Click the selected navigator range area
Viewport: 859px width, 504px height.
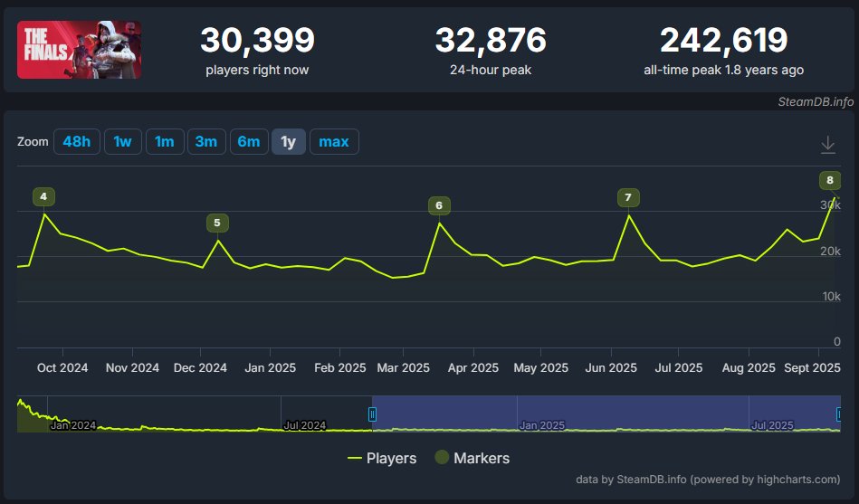(606, 414)
